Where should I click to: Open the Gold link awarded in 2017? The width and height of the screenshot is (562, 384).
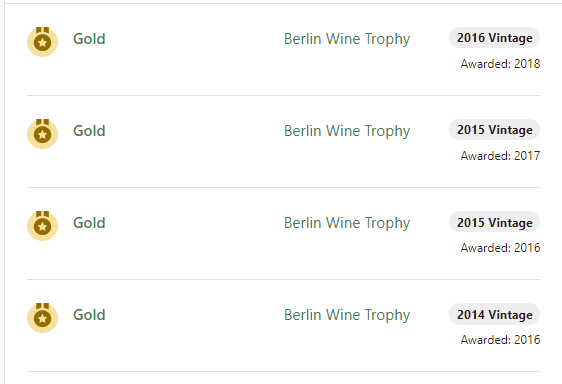point(89,131)
